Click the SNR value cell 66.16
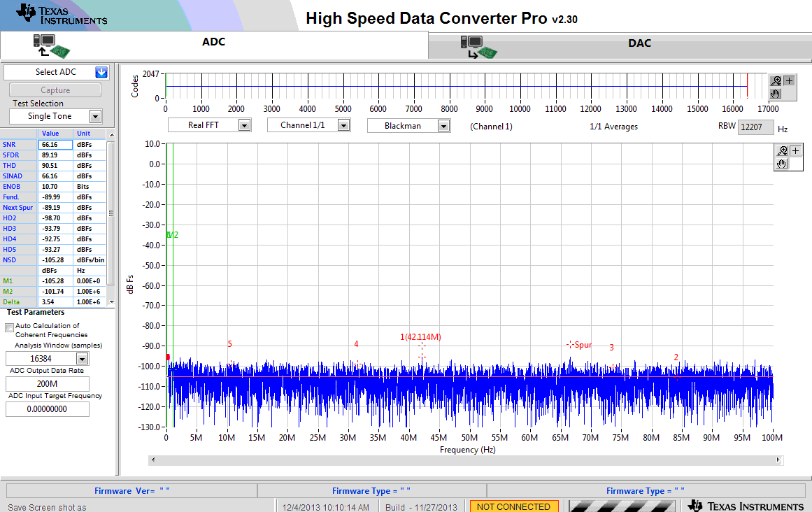 point(55,144)
